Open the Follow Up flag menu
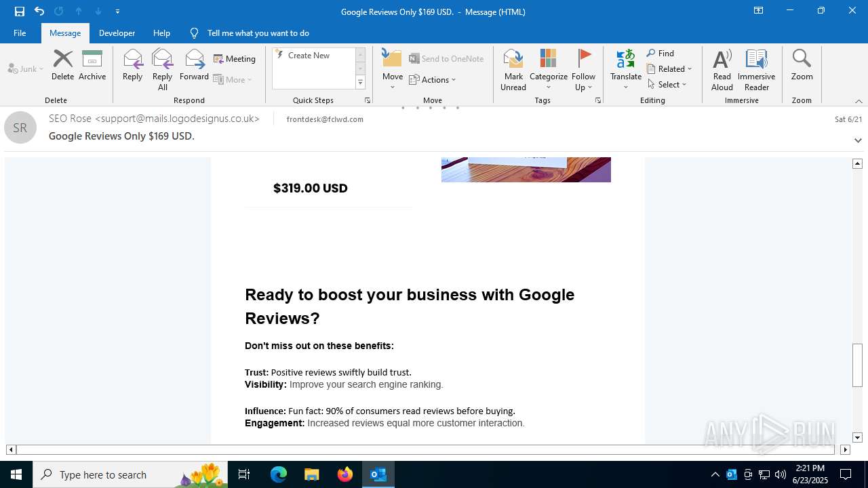 point(583,70)
